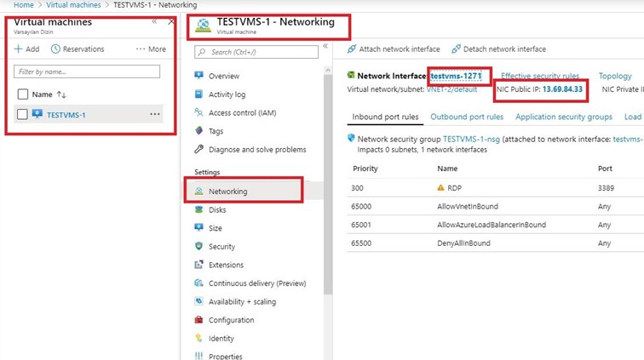644x360 pixels.
Task: Tick the TESTVMS-1 row checkbox
Action: (23, 114)
